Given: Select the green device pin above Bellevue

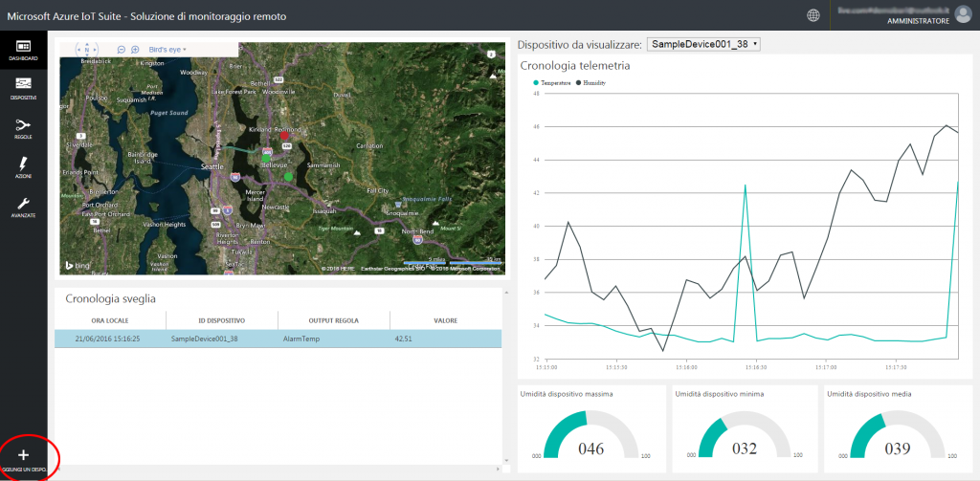Looking at the screenshot, I should pyautogui.click(x=266, y=158).
